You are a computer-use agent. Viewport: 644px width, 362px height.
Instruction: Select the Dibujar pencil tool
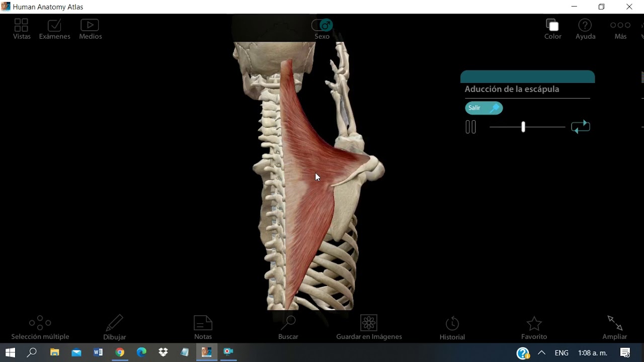(x=114, y=327)
